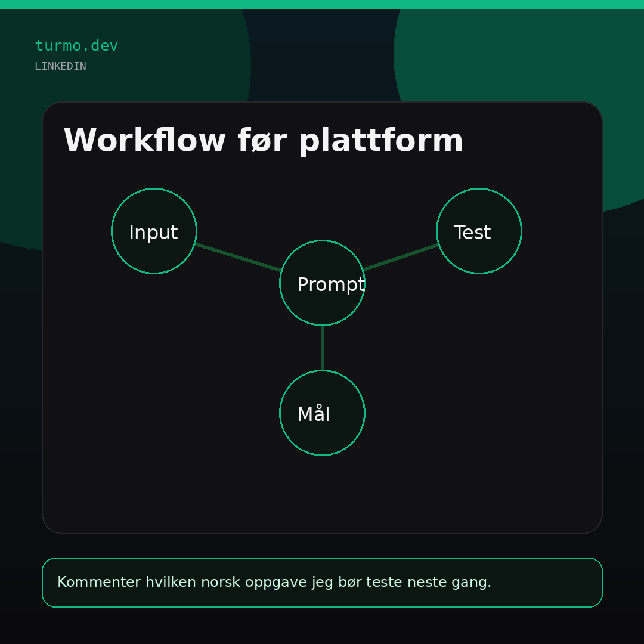
Task: Select the Mål node circle
Action: coord(323,413)
